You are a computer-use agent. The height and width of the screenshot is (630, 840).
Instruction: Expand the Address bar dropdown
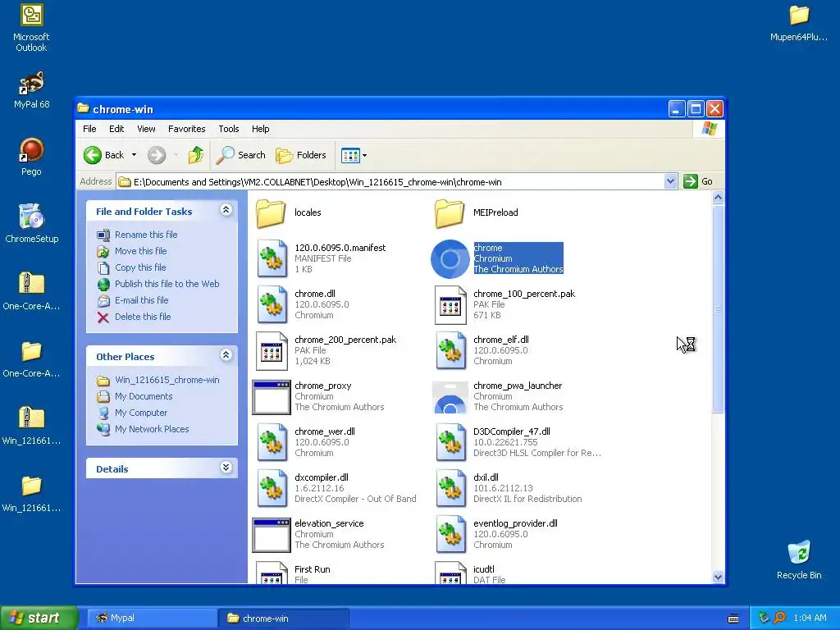point(670,181)
